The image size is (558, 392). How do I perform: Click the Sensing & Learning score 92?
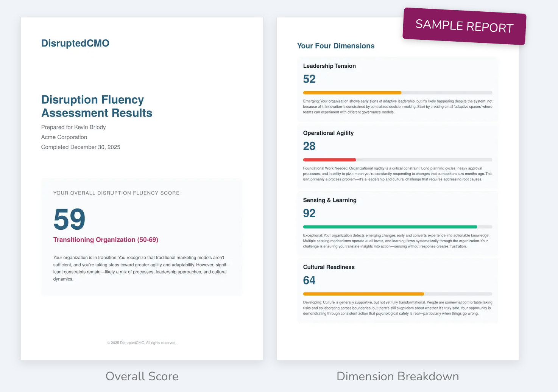(309, 213)
